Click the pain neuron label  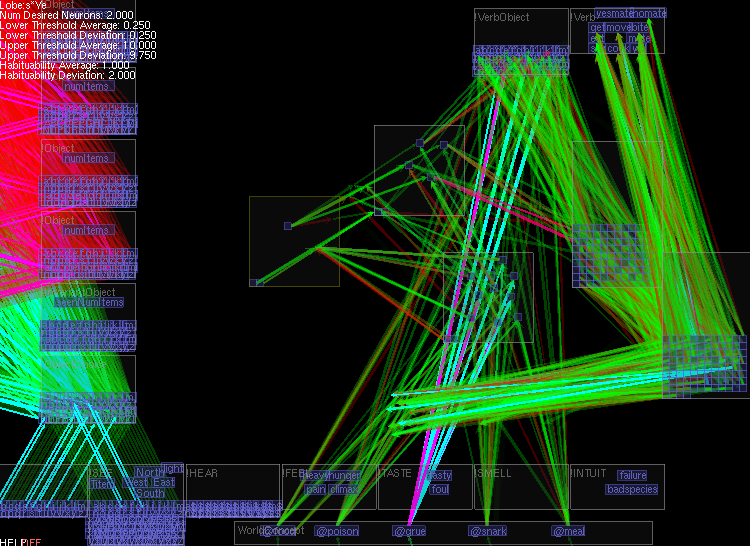(x=316, y=489)
